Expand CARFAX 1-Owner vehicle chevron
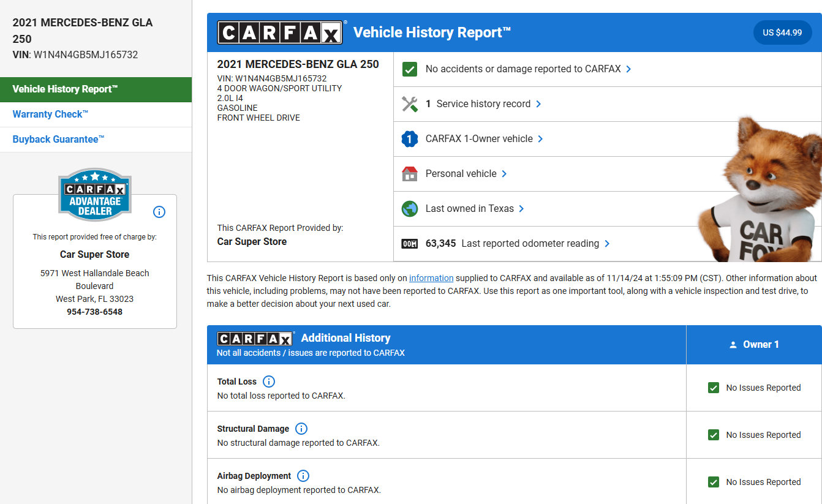822x504 pixels. 540,139
